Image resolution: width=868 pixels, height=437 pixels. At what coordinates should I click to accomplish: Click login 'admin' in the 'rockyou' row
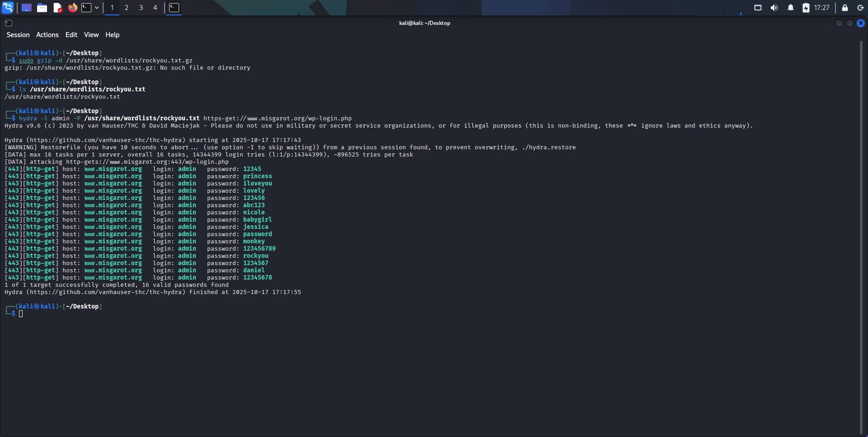click(x=187, y=256)
